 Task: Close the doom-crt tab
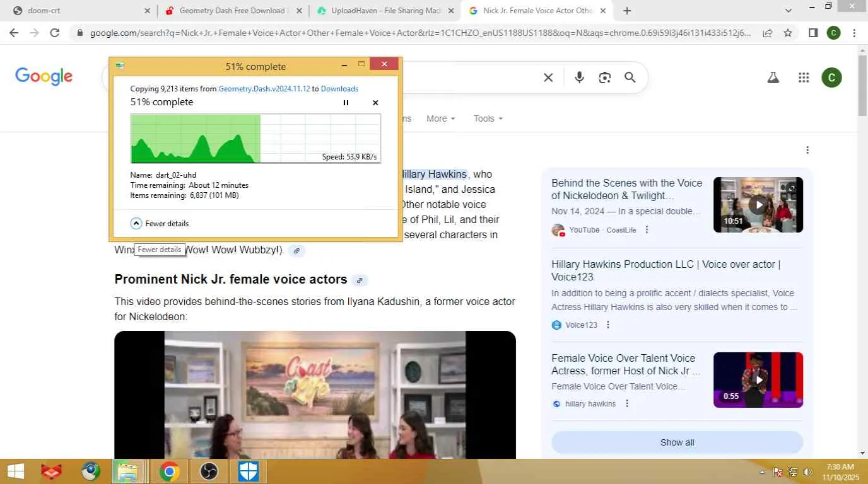(147, 11)
